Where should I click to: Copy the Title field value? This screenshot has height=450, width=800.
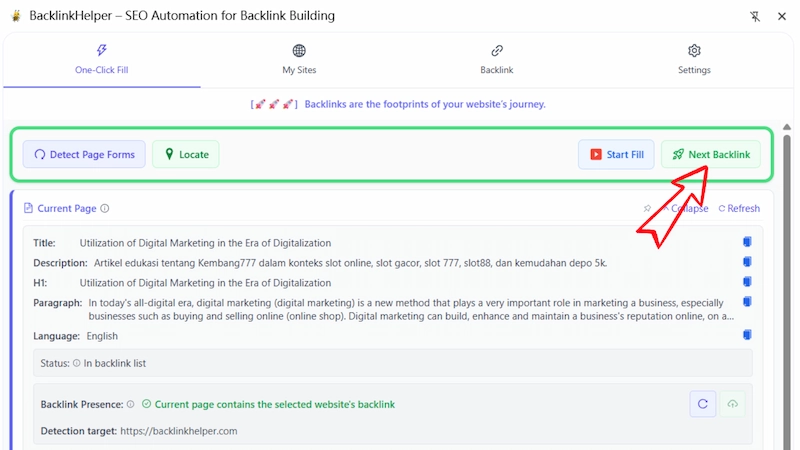point(746,243)
